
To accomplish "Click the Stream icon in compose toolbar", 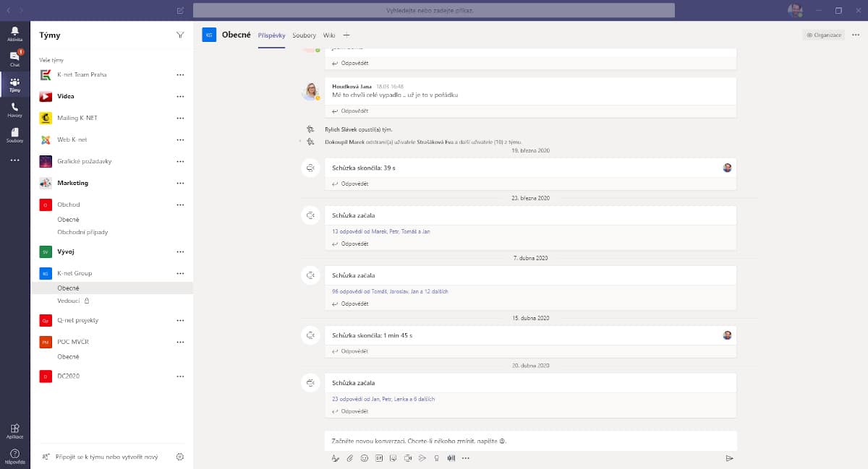I will click(422, 457).
